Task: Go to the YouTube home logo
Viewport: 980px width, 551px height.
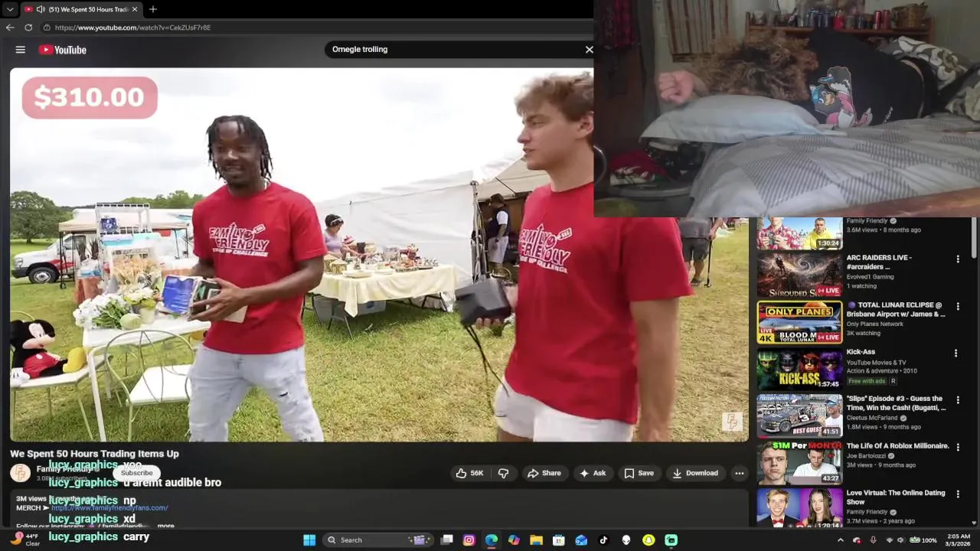Action: click(63, 50)
